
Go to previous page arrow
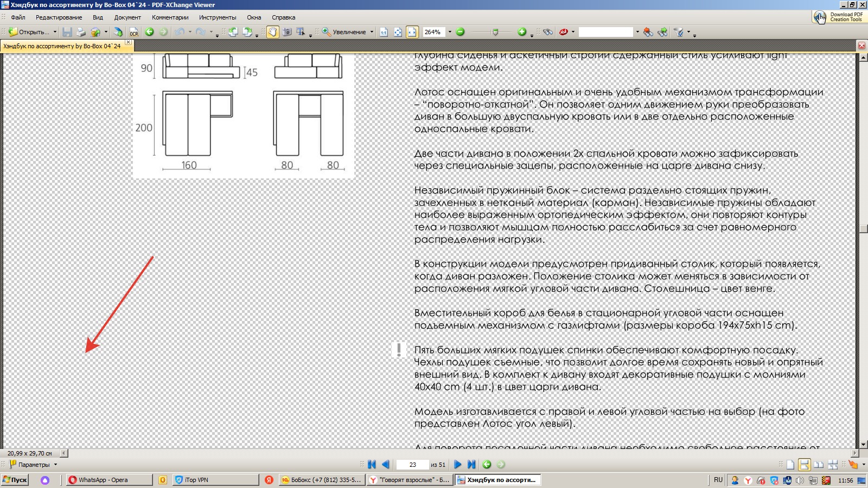click(386, 465)
